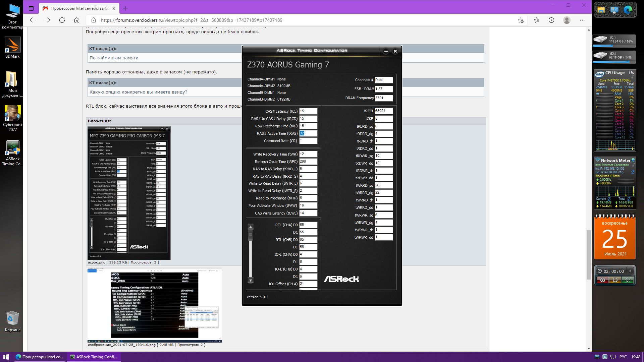644x362 pixels.
Task: Open browser history panel
Action: (x=551, y=20)
